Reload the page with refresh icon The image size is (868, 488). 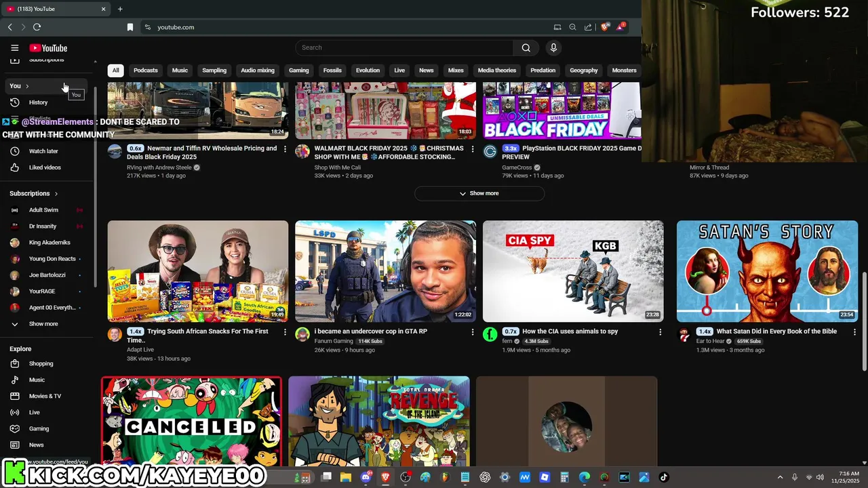[37, 27]
